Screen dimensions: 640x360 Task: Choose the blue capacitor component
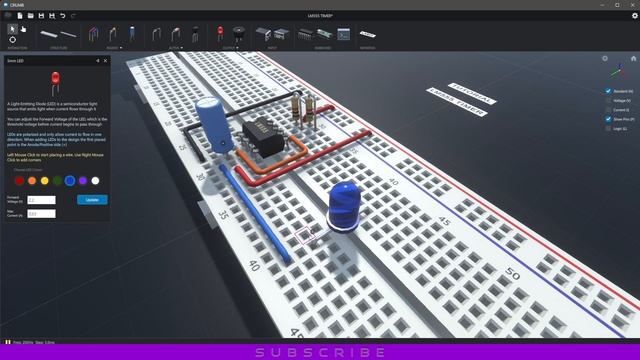132,33
